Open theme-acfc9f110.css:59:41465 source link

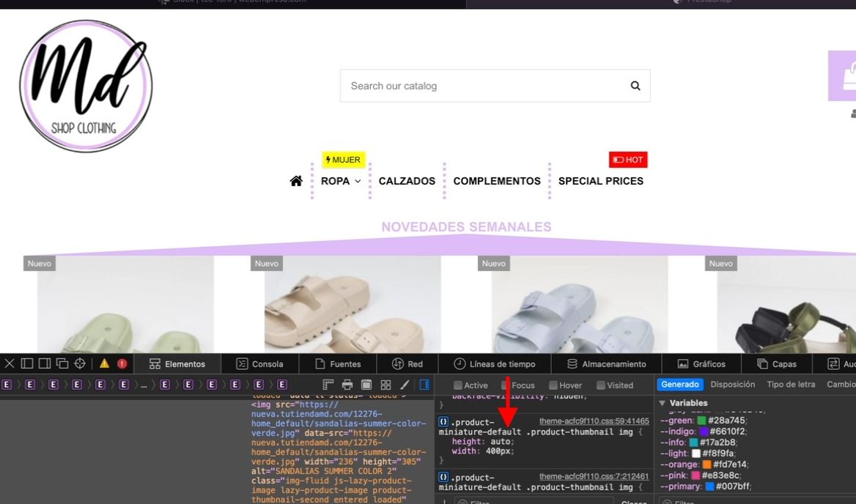point(594,421)
